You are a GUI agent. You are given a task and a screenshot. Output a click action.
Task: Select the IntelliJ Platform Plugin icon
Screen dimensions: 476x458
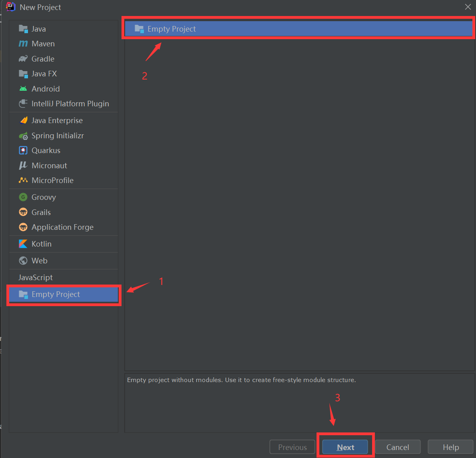pyautogui.click(x=23, y=104)
